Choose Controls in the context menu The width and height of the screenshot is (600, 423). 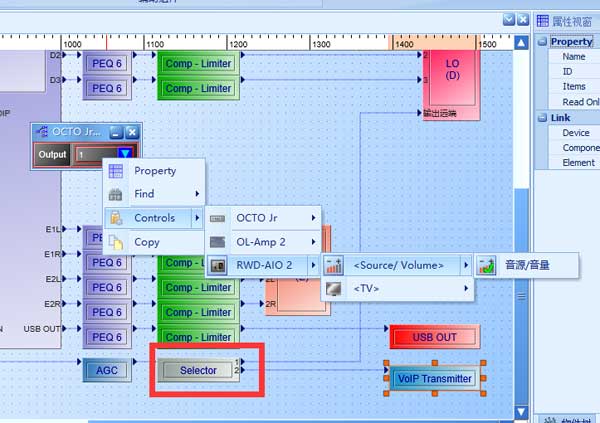coord(154,218)
